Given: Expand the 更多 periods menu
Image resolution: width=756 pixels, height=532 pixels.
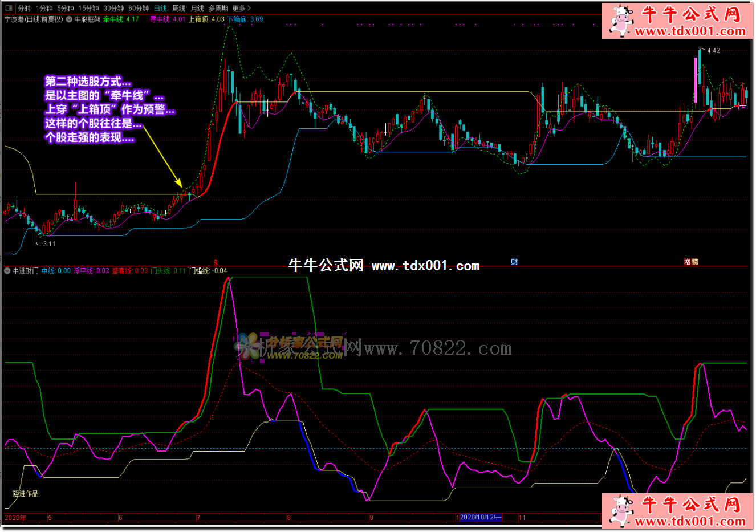Looking at the screenshot, I should (241, 8).
